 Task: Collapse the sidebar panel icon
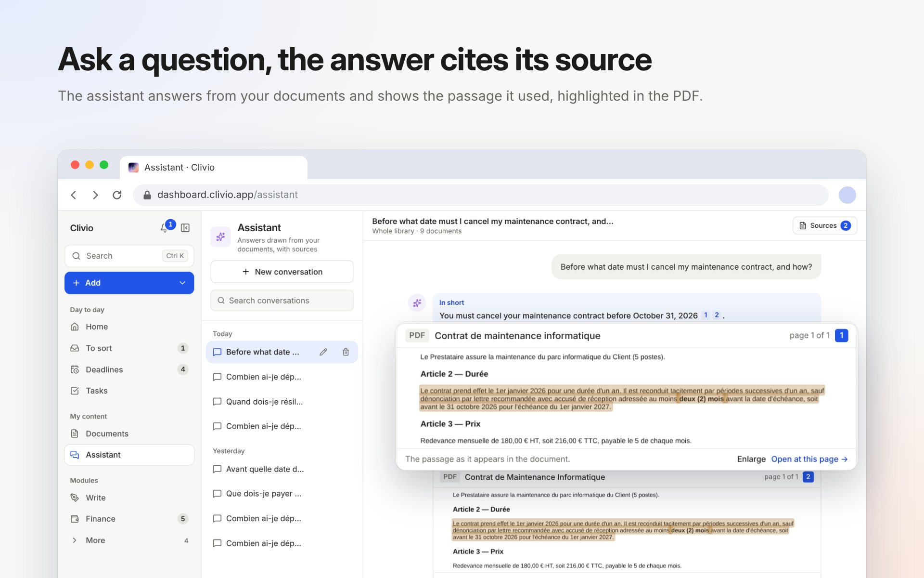pyautogui.click(x=185, y=228)
